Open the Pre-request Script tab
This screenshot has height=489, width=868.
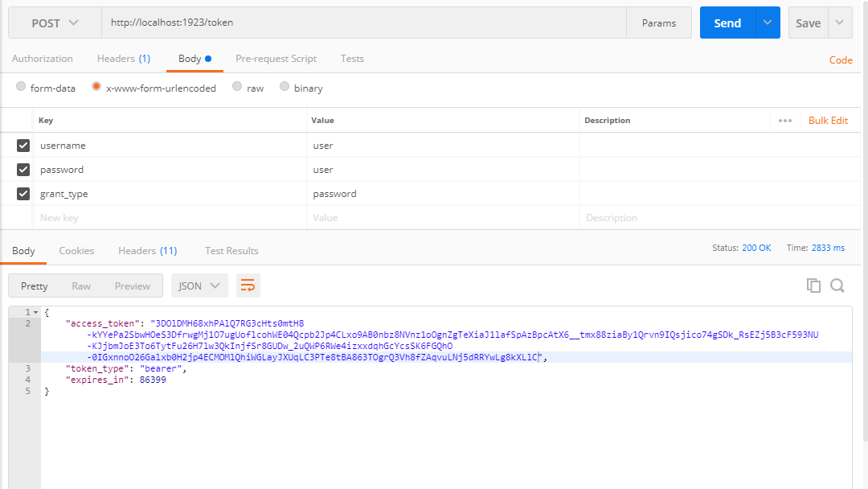[x=276, y=58]
